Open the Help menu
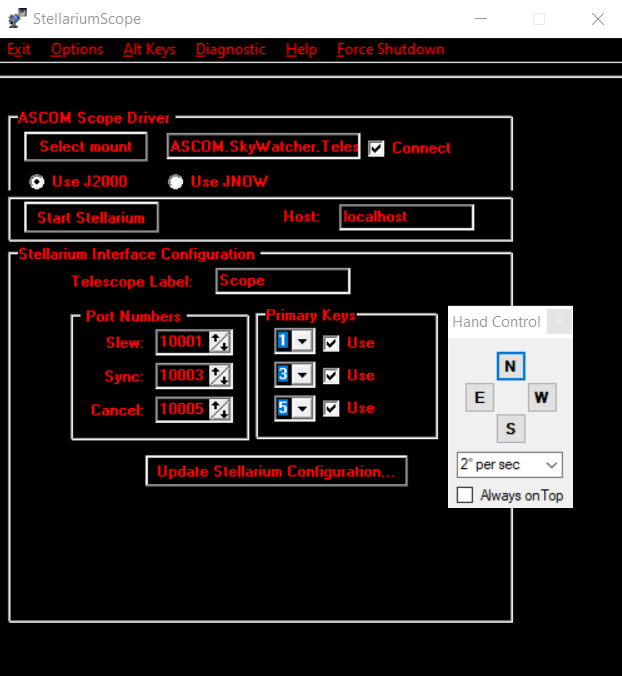The image size is (622, 676). [301, 50]
